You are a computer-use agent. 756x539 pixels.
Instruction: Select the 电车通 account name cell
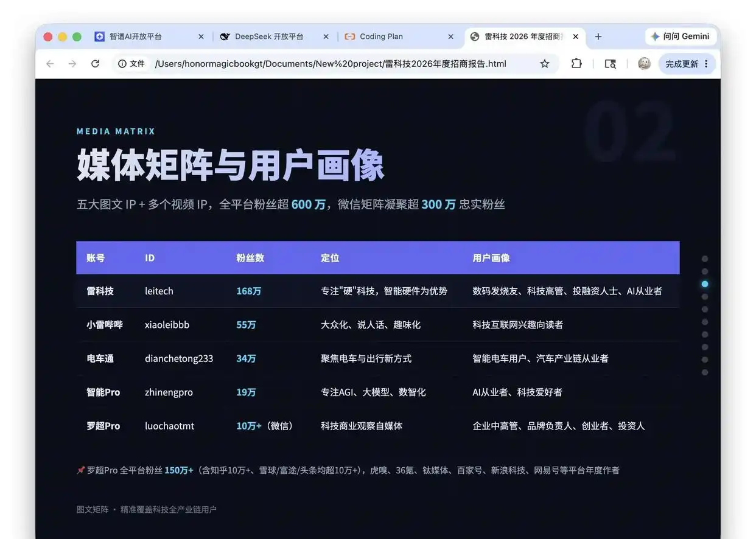[100, 358]
